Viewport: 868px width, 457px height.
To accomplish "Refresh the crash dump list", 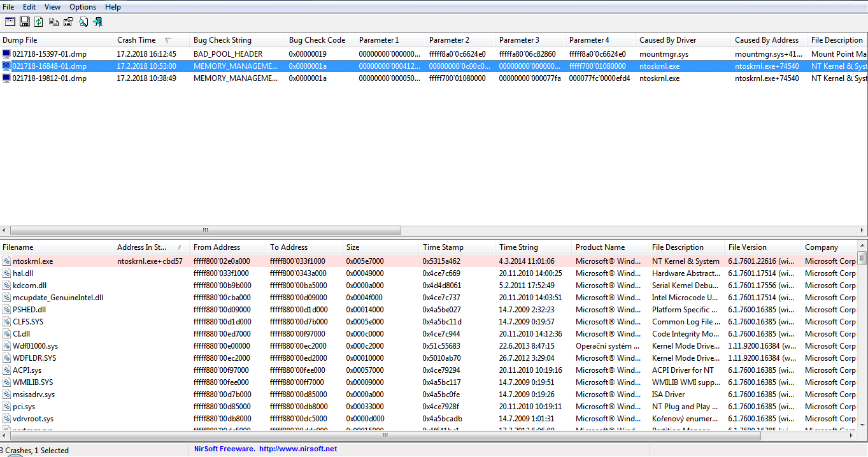I will pos(39,22).
